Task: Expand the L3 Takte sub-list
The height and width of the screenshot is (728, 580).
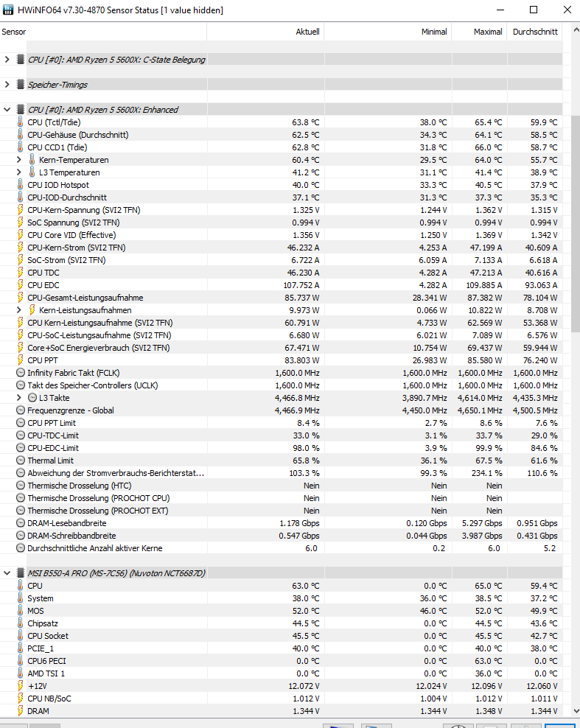Action: pyautogui.click(x=19, y=398)
